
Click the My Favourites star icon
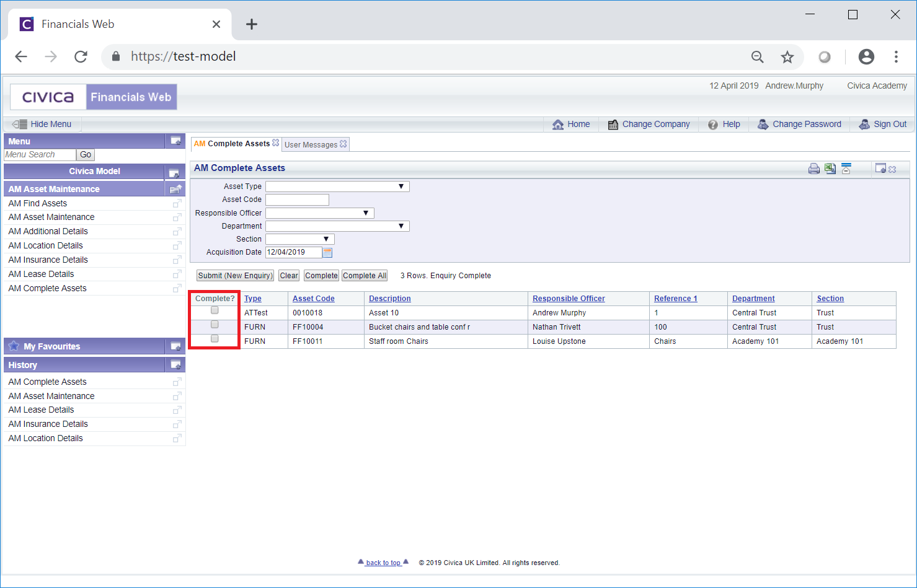14,346
